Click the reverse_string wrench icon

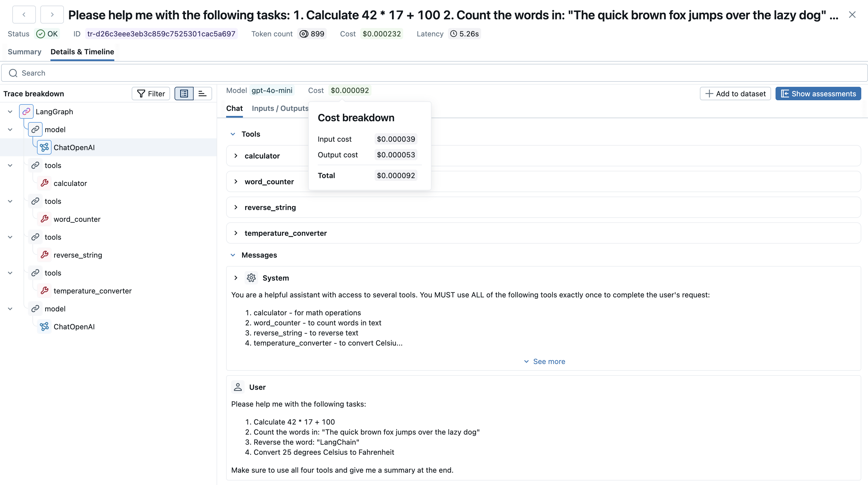[44, 255]
